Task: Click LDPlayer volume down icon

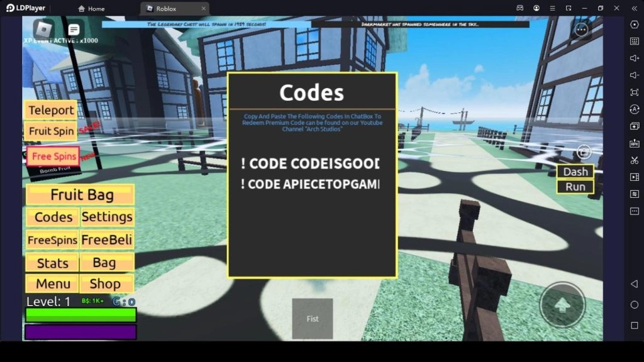Action: 634,75
